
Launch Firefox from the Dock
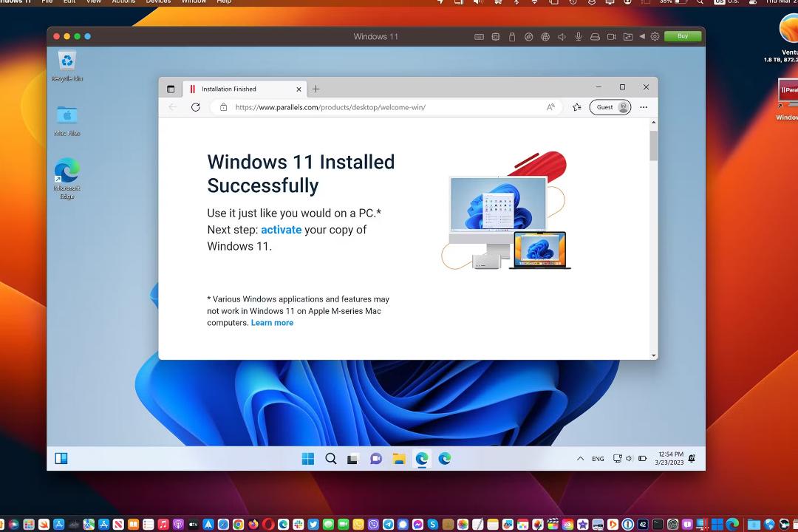pos(253,525)
